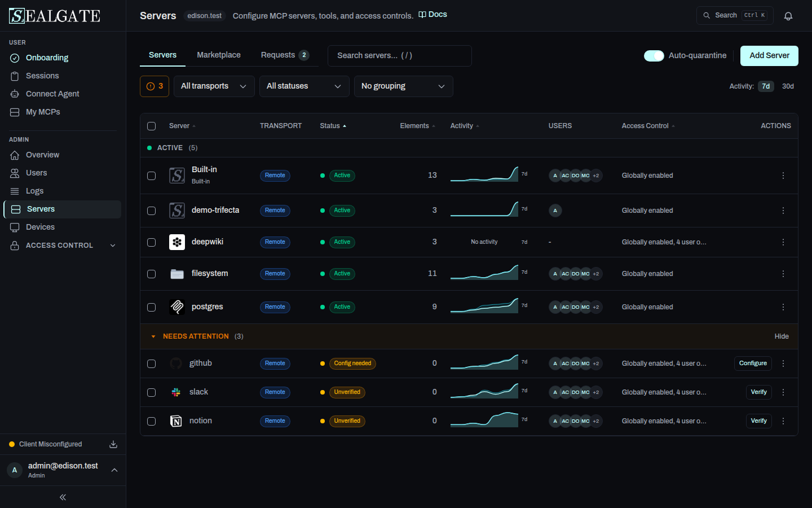Open actions menu for Built-in server

[783, 176]
